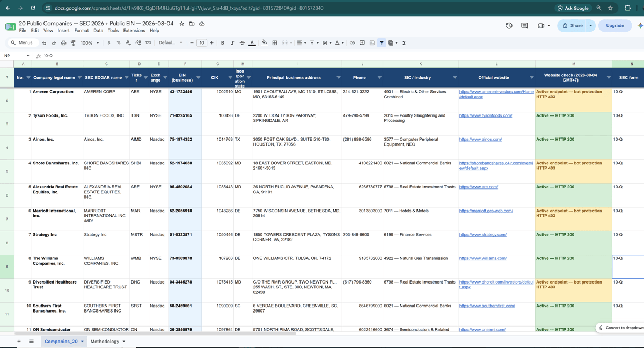This screenshot has width=644, height=348.
Task: Open the zoom level dropdown at 100%
Action: click(90, 43)
